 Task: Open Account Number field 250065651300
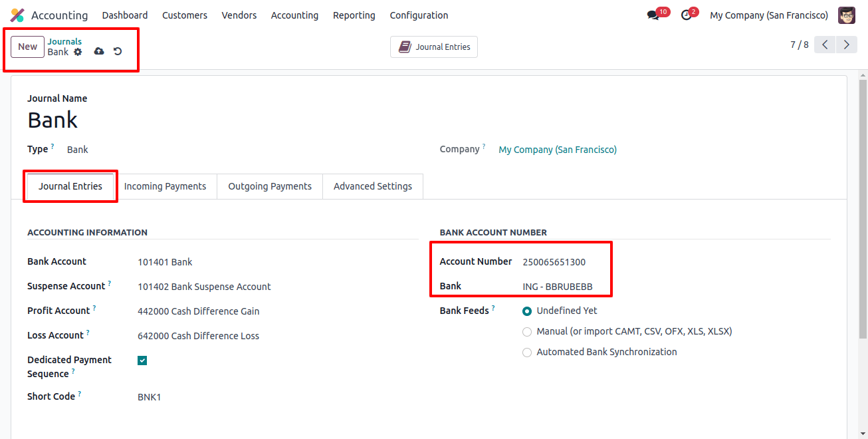click(x=554, y=262)
